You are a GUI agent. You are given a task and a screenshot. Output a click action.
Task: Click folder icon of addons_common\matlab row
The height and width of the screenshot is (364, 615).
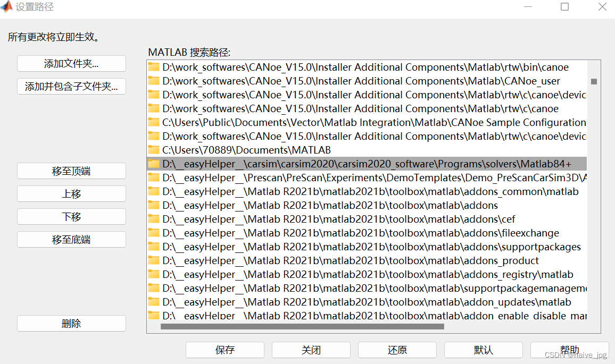pyautogui.click(x=154, y=191)
